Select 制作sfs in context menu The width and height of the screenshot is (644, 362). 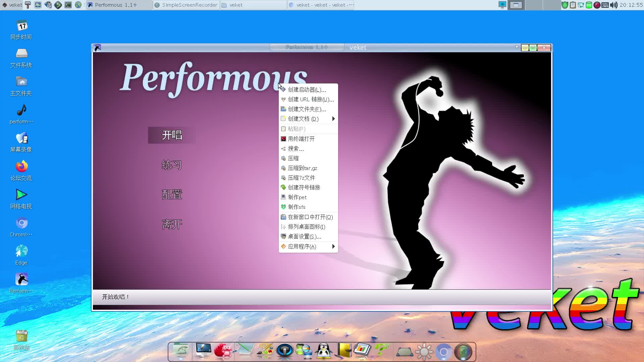tap(308, 207)
